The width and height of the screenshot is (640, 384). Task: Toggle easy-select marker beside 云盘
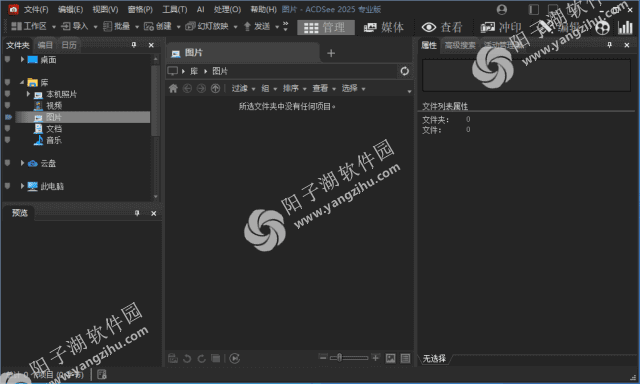(x=7, y=163)
